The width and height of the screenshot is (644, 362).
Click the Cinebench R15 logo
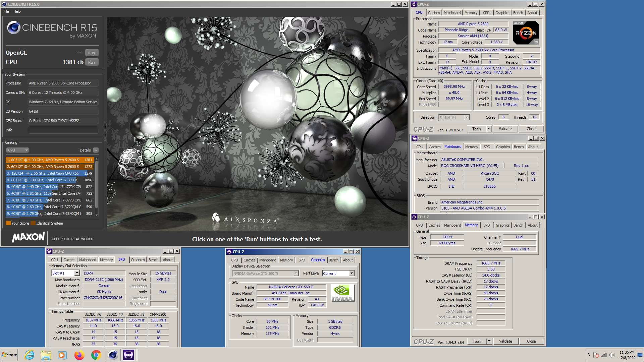pyautogui.click(x=52, y=29)
